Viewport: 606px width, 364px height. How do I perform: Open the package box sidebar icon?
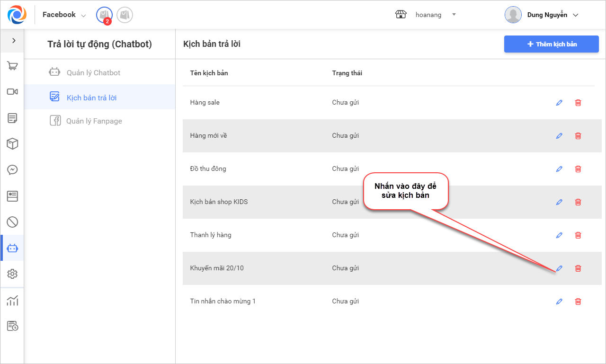pyautogui.click(x=12, y=144)
